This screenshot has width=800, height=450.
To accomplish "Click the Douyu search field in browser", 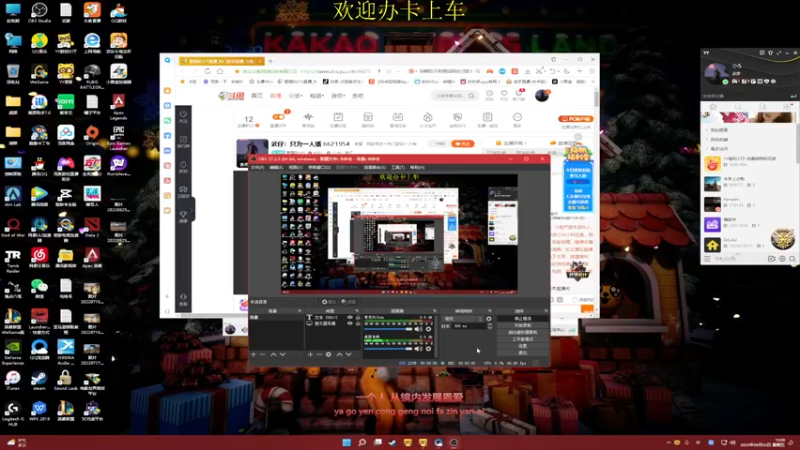I will (454, 95).
